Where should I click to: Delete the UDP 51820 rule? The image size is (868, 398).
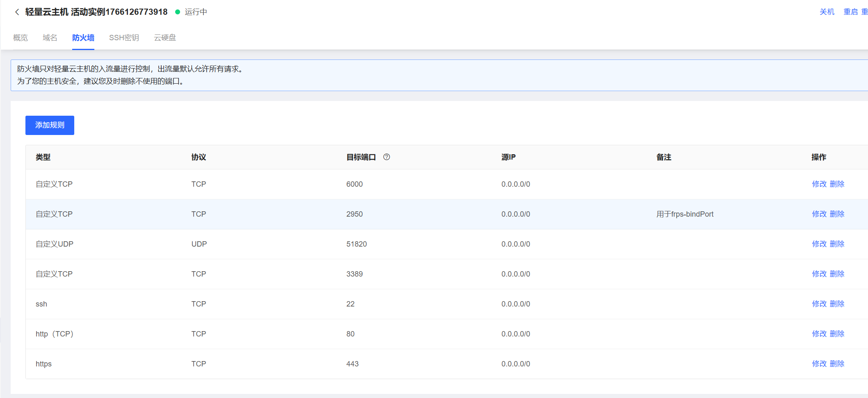[x=837, y=244]
